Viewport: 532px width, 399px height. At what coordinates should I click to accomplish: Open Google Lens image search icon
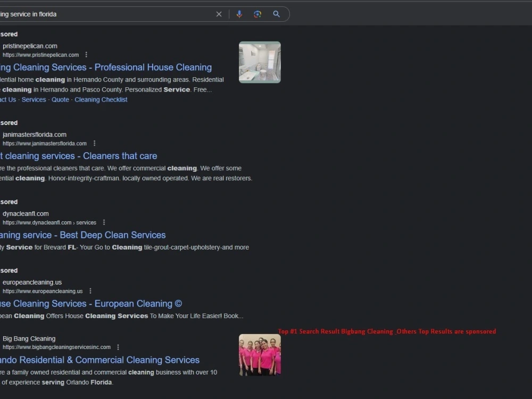(257, 14)
